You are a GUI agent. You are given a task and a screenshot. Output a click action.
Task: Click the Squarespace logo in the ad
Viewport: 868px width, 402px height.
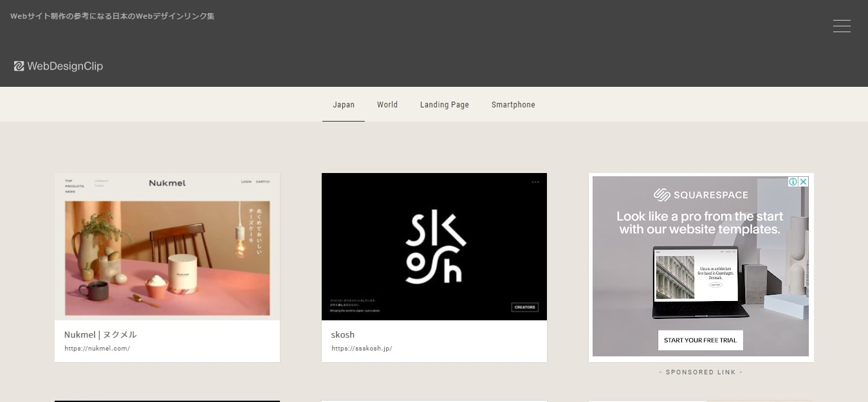click(x=701, y=195)
